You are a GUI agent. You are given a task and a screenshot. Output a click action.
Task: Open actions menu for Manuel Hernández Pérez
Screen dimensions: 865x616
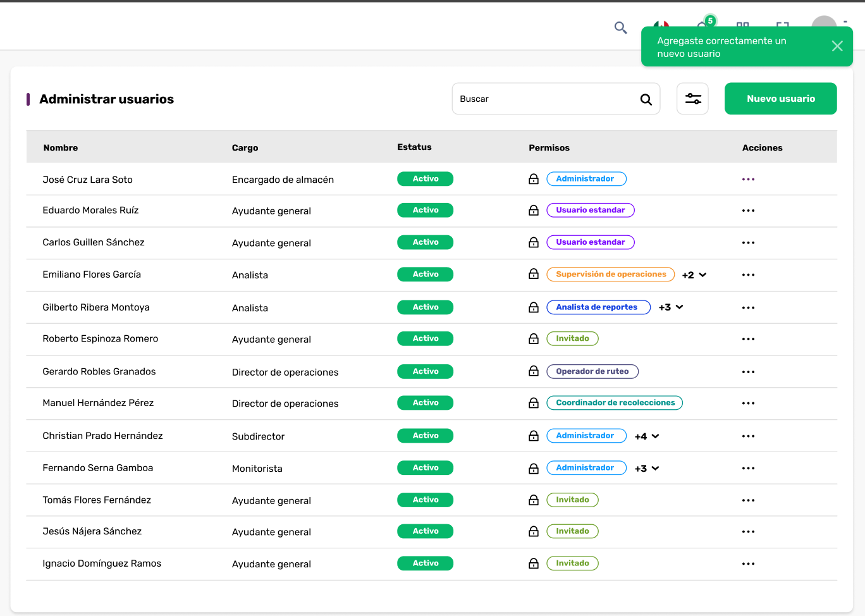click(x=749, y=403)
